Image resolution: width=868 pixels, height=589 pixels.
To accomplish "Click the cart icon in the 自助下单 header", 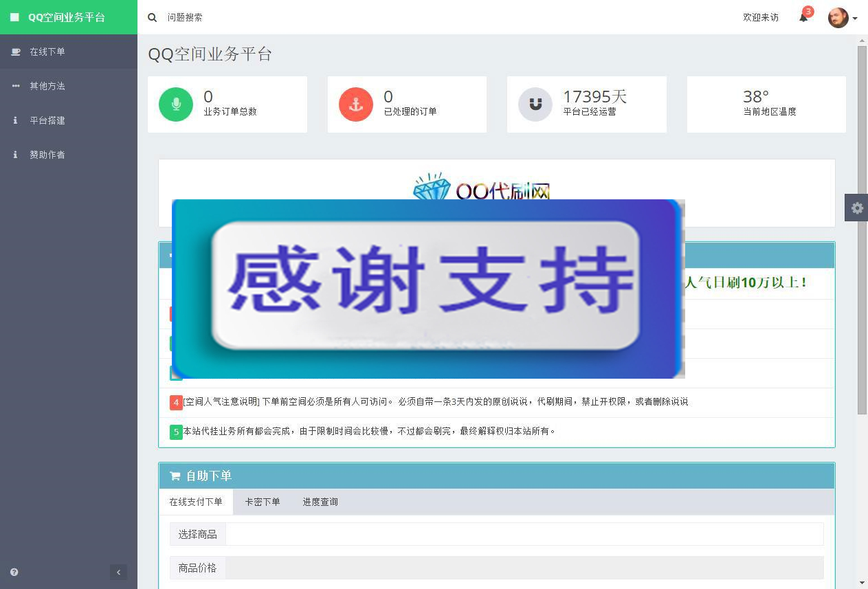I will pos(175,476).
